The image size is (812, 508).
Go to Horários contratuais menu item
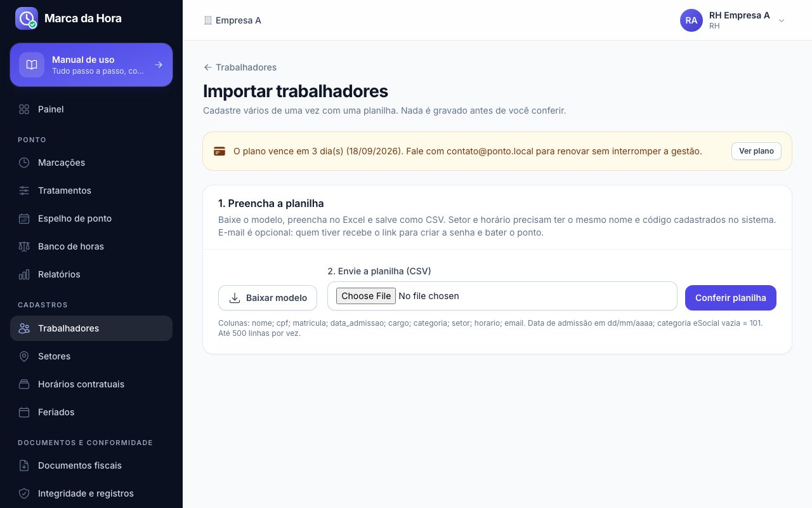91,384
